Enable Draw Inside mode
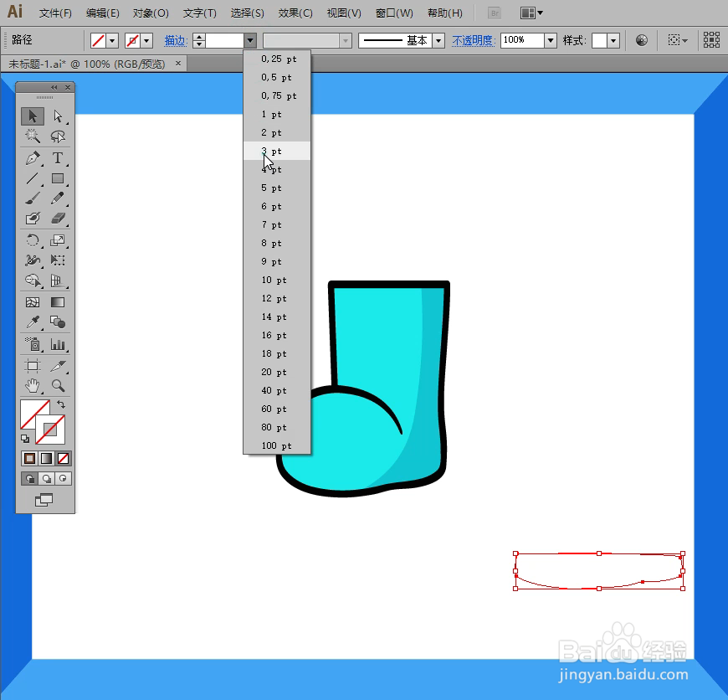This screenshot has height=700, width=728. 63,478
